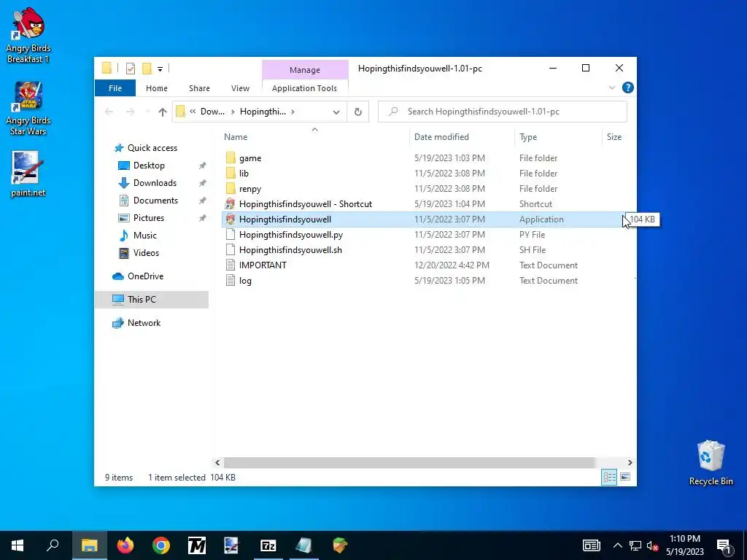
Task: Open Pictures in the navigation pane
Action: pos(149,217)
